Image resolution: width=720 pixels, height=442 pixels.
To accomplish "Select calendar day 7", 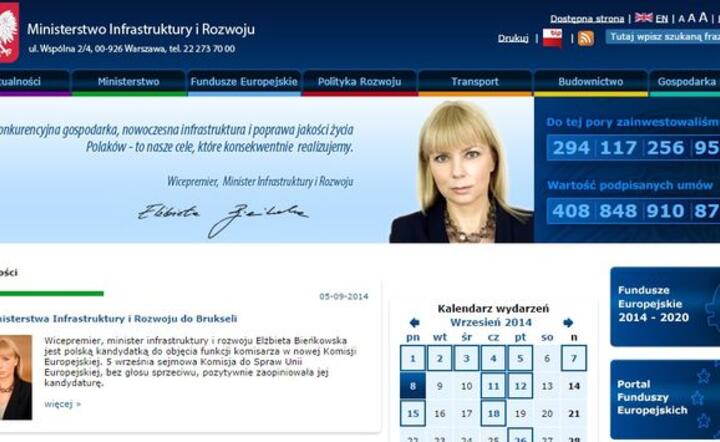I will [574, 358].
